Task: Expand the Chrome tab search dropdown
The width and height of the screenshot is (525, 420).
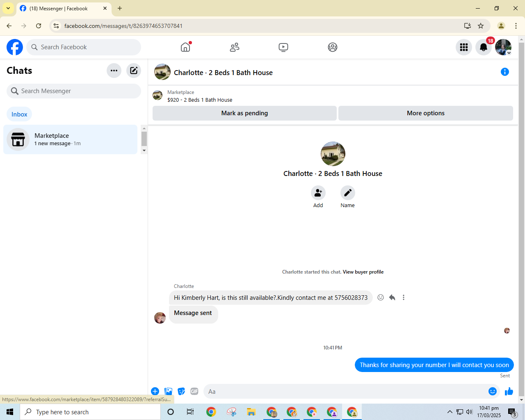Action: coord(8,8)
